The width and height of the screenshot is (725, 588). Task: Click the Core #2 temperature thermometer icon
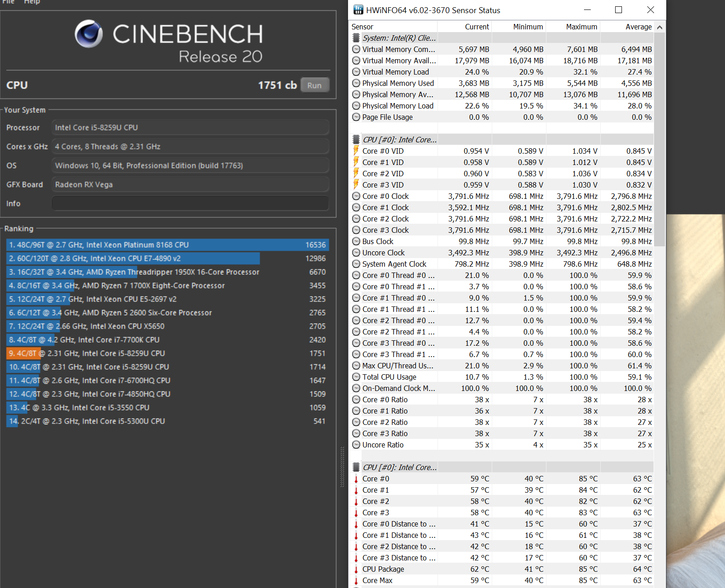tap(356, 501)
